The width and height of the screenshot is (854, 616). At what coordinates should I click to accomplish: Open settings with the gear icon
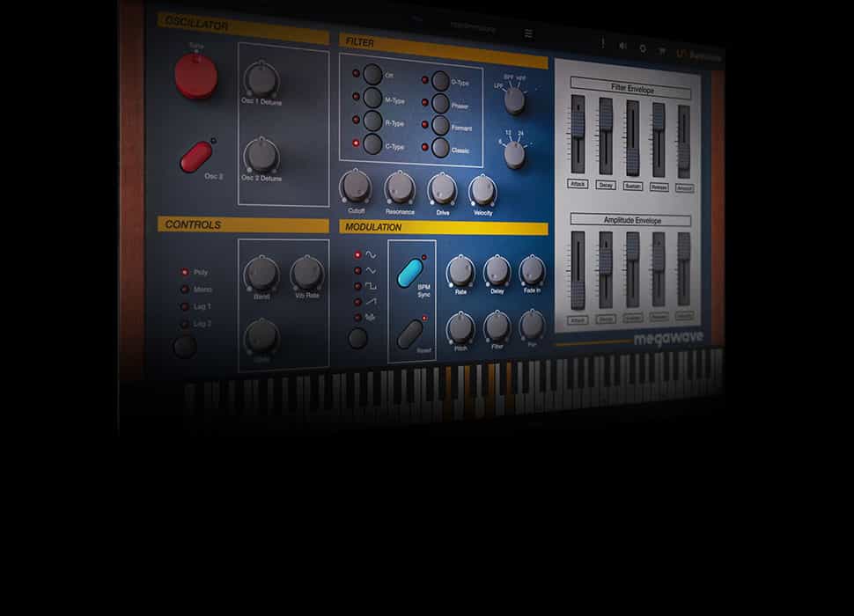point(643,48)
